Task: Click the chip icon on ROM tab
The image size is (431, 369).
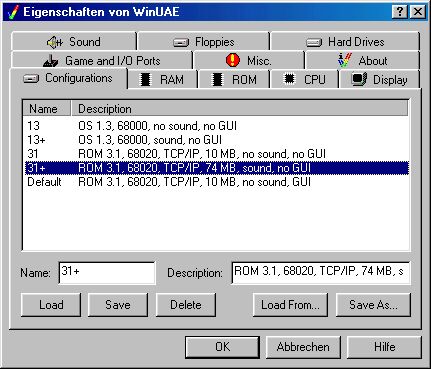Action: pyautogui.click(x=217, y=80)
